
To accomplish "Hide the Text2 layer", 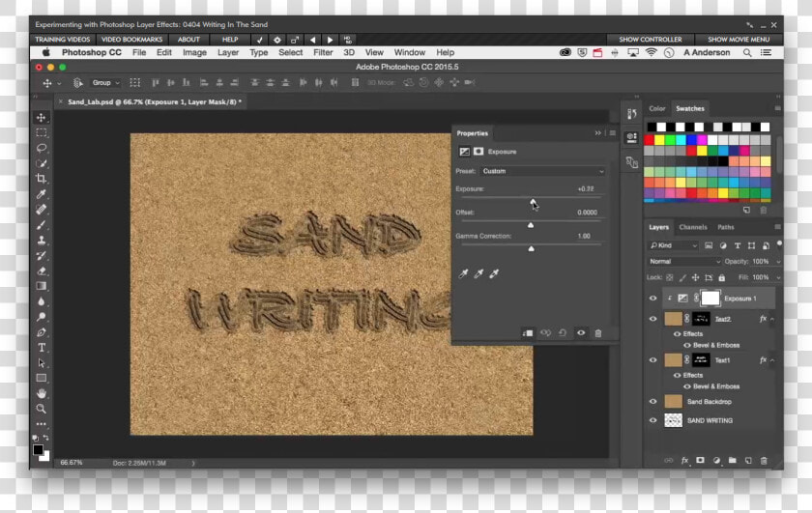I will pyautogui.click(x=653, y=319).
